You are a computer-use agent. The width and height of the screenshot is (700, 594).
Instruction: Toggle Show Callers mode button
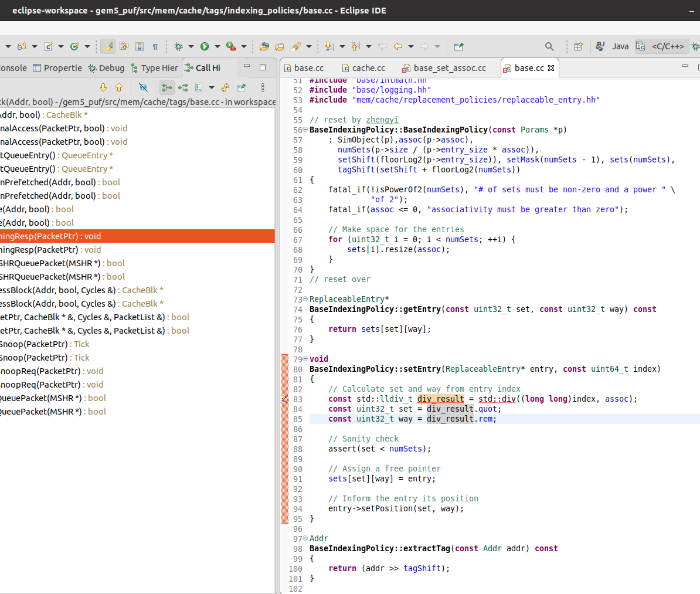(x=167, y=87)
